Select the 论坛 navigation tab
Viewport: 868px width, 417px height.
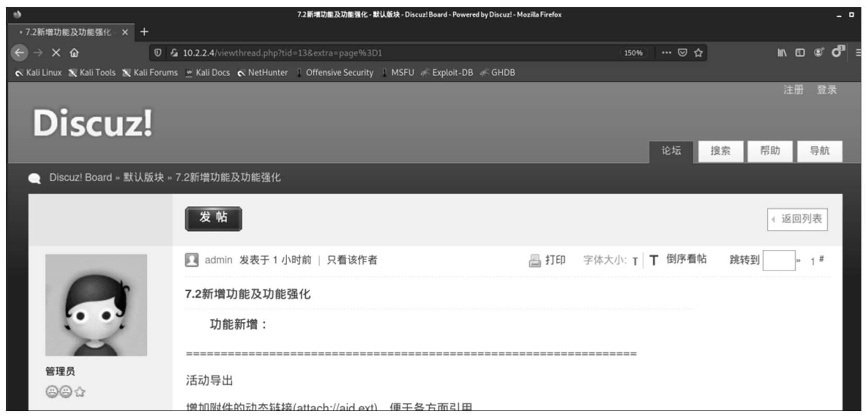[671, 152]
